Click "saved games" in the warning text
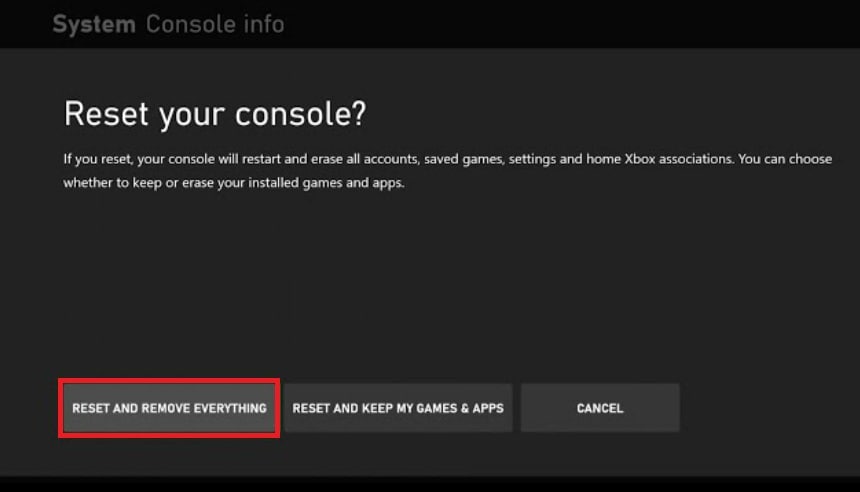The width and height of the screenshot is (860, 492). point(463,159)
